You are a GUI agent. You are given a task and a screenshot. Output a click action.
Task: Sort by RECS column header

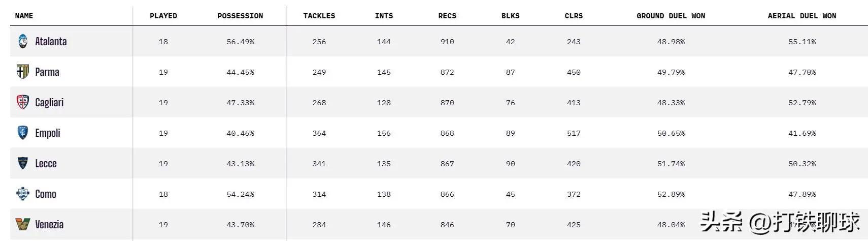tap(447, 16)
